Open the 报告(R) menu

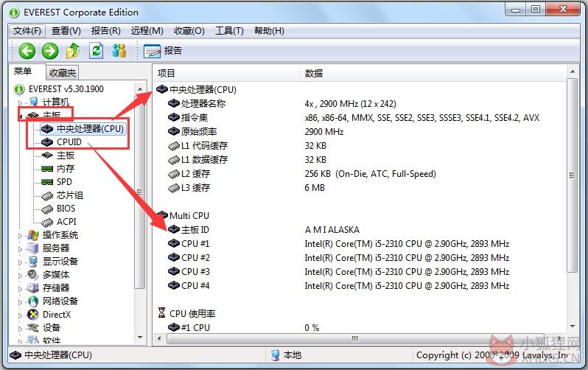click(106, 31)
